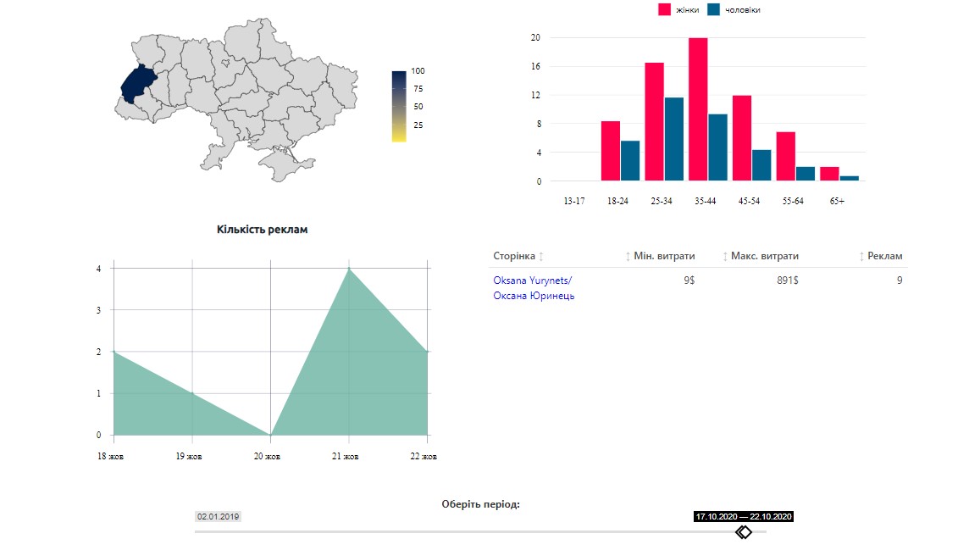
Task: Click the 02.01.2019 start date label
Action: pyautogui.click(x=219, y=516)
